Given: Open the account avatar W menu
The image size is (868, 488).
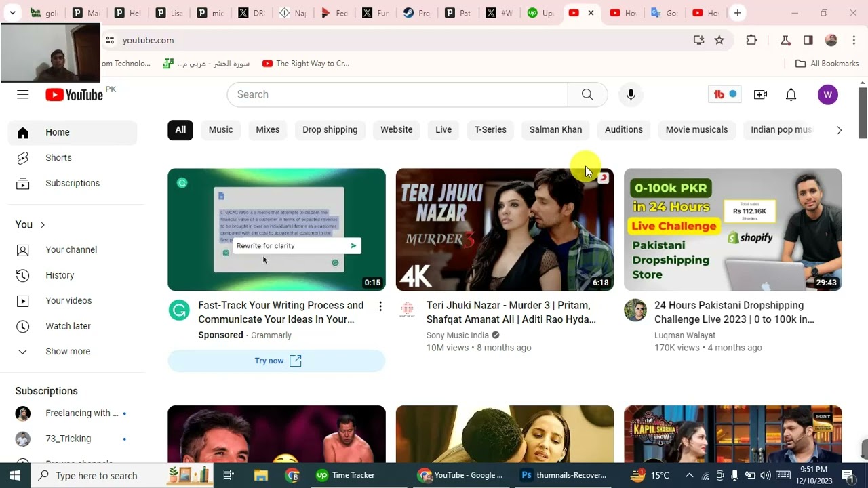Looking at the screenshot, I should tap(827, 95).
